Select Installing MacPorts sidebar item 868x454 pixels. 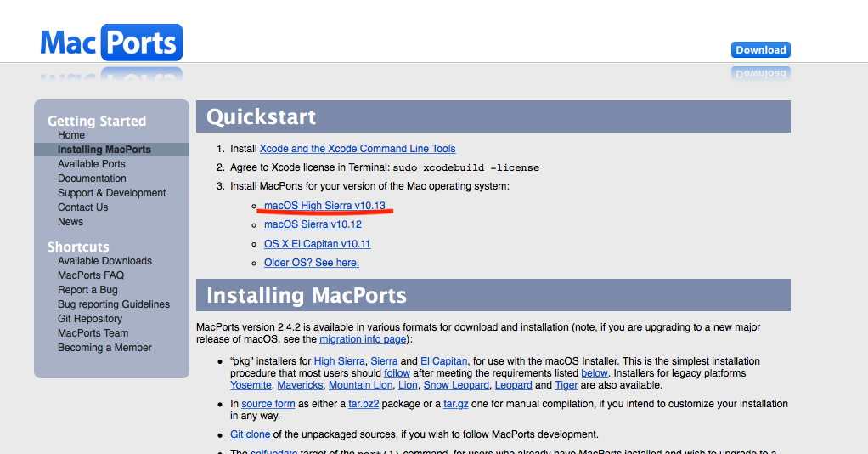click(104, 150)
